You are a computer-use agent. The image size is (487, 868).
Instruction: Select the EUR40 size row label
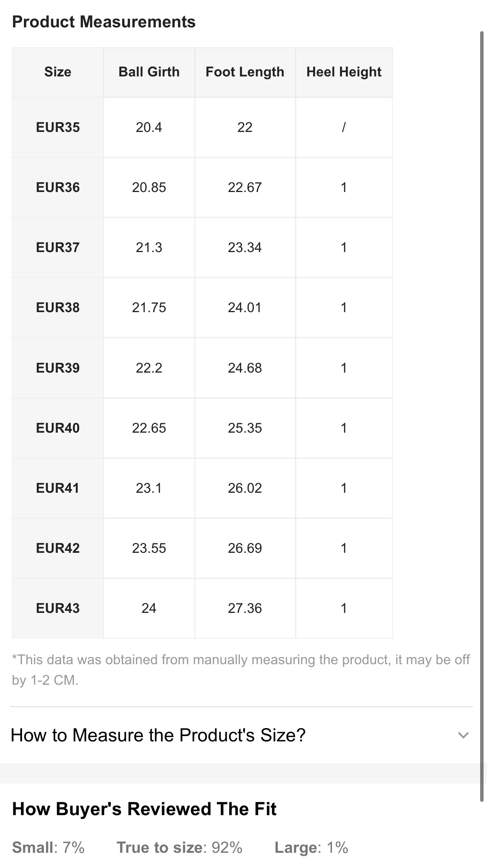pos(58,428)
